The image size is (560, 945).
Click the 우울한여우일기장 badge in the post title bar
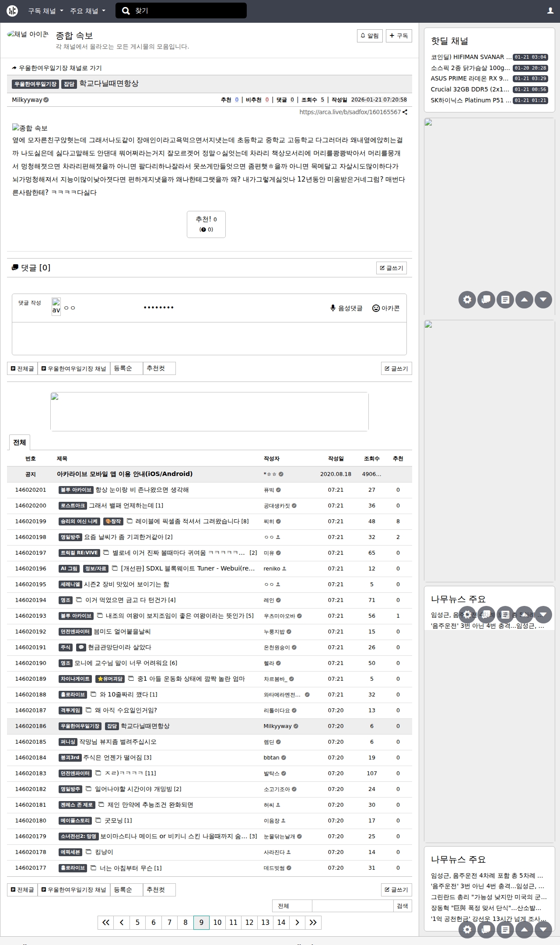point(35,84)
